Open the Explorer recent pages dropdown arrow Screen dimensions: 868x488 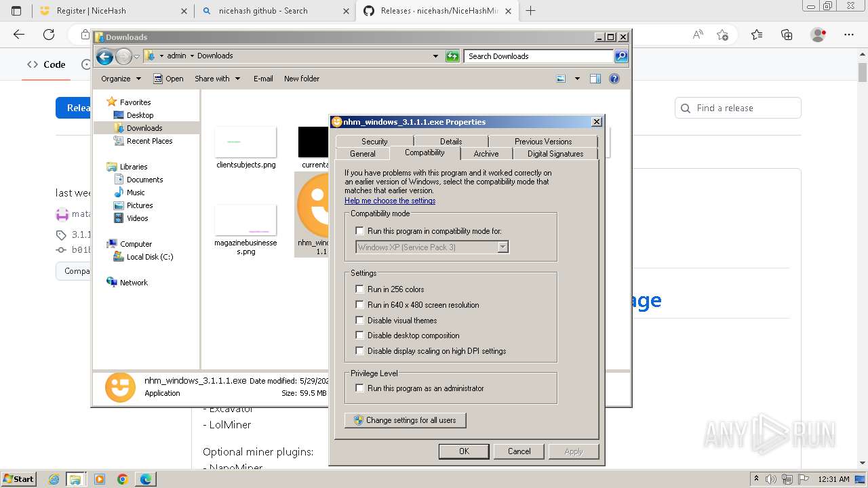[x=137, y=56]
